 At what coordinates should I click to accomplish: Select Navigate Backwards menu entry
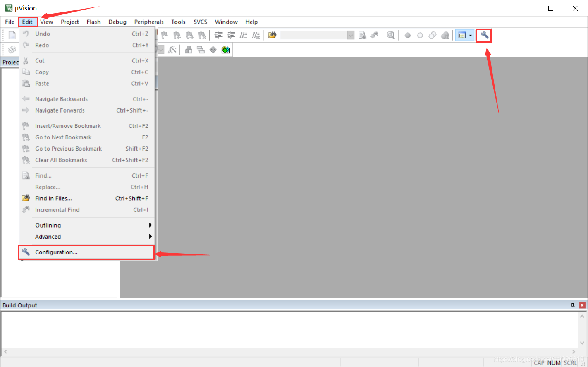[86, 99]
